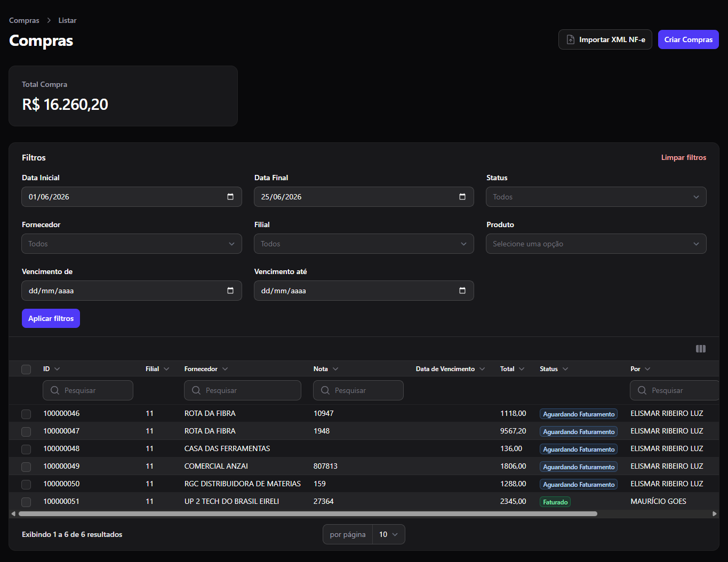The height and width of the screenshot is (562, 728).
Task: Sort by Total column header
Action: (513, 369)
